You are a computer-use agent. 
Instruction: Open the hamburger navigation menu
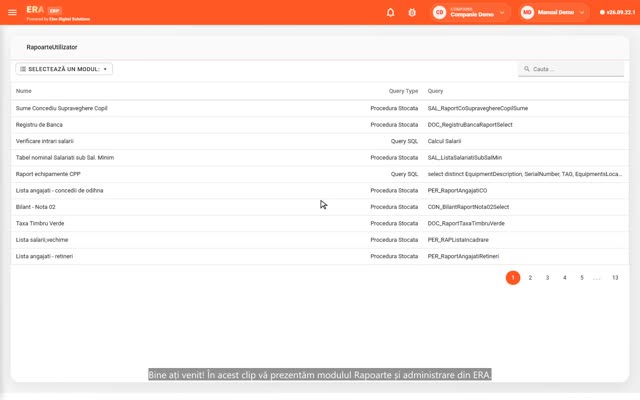[12, 12]
